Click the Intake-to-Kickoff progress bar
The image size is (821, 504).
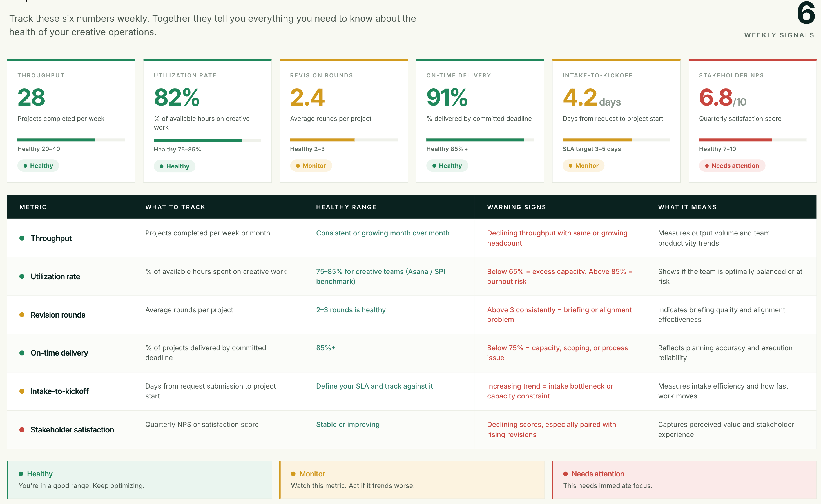616,140
